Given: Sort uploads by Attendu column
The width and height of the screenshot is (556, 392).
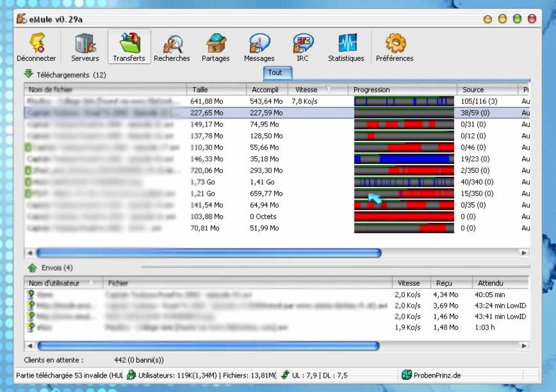Looking at the screenshot, I should 501,283.
